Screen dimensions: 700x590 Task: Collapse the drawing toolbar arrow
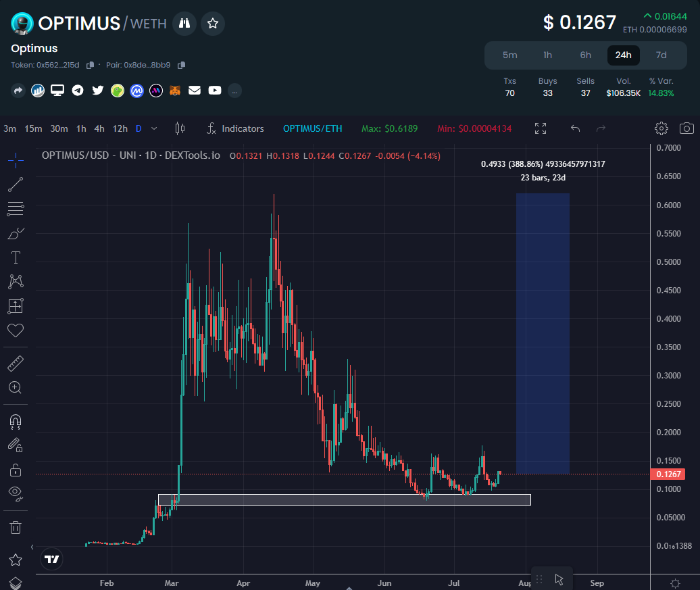tap(32, 547)
